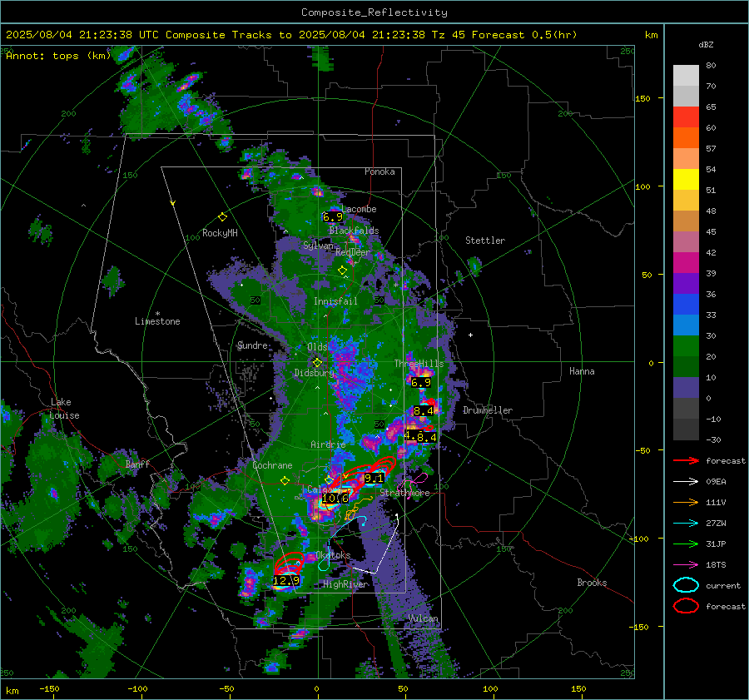Click the Ponoka city label

(x=379, y=171)
